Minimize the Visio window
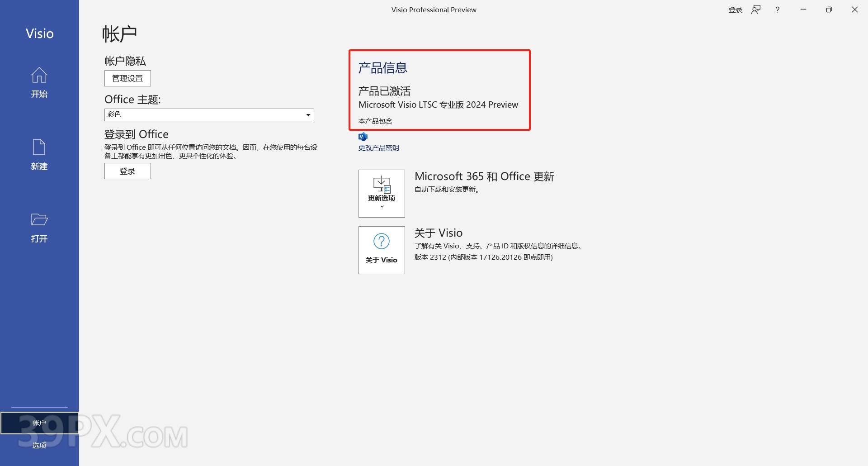 click(x=803, y=10)
